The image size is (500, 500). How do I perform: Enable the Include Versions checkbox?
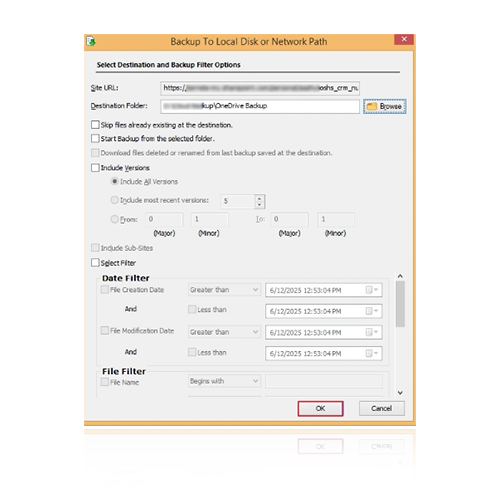coord(95,168)
